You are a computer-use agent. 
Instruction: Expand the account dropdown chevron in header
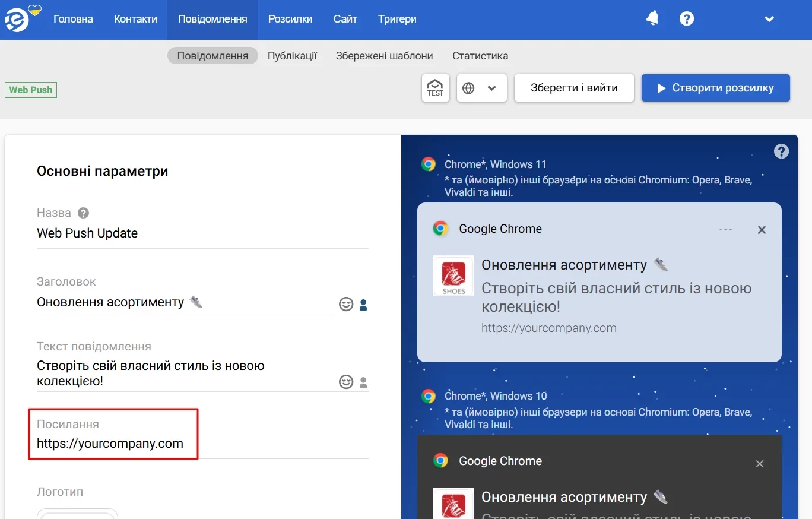[769, 19]
